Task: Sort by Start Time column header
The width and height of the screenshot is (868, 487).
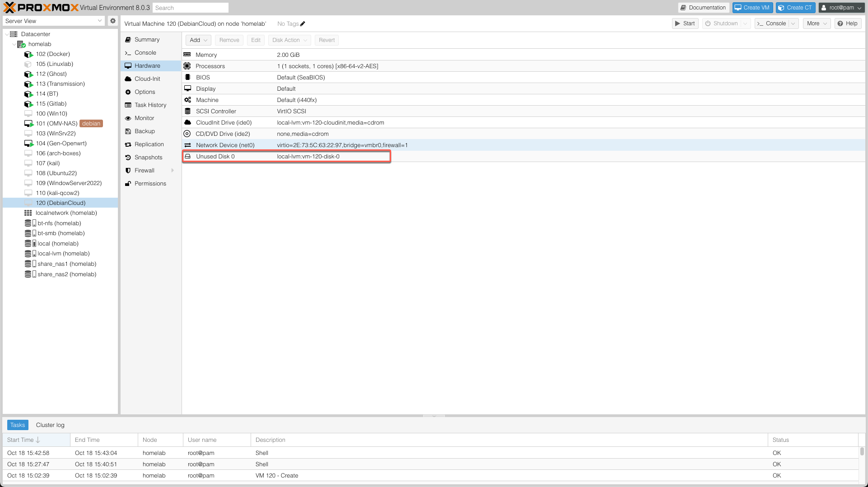Action: 36,440
